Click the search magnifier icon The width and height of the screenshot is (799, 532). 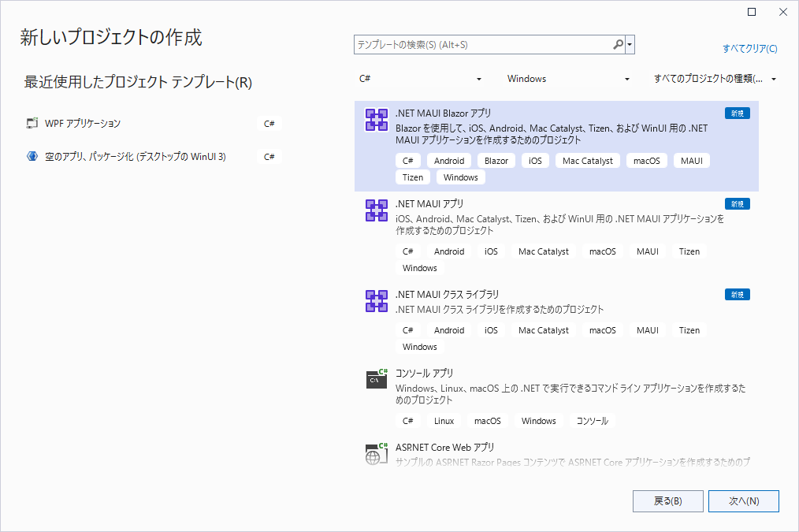618,45
